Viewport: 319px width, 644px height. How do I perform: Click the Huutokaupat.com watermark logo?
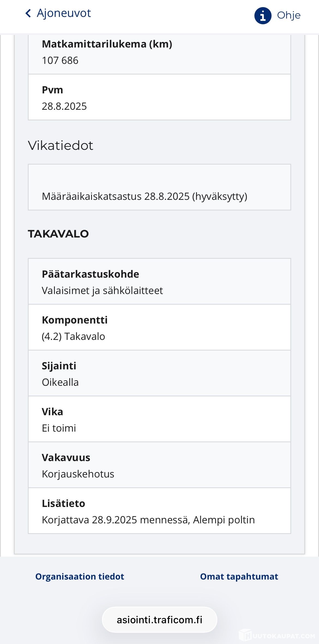tap(277, 635)
